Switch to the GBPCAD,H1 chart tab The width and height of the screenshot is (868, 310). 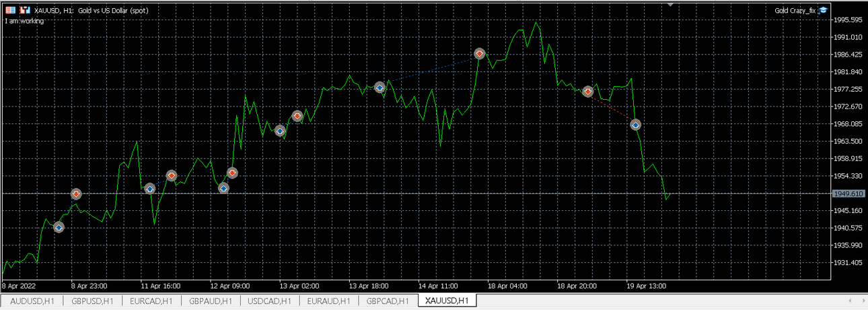point(388,301)
